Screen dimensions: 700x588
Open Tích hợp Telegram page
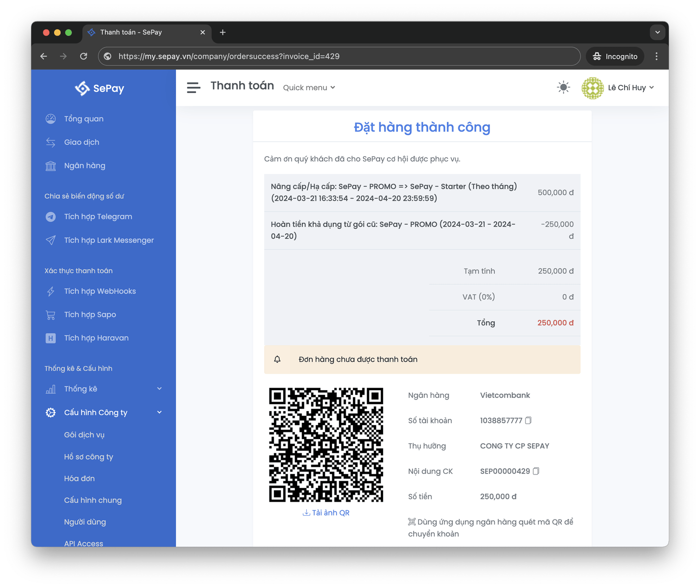pyautogui.click(x=98, y=217)
